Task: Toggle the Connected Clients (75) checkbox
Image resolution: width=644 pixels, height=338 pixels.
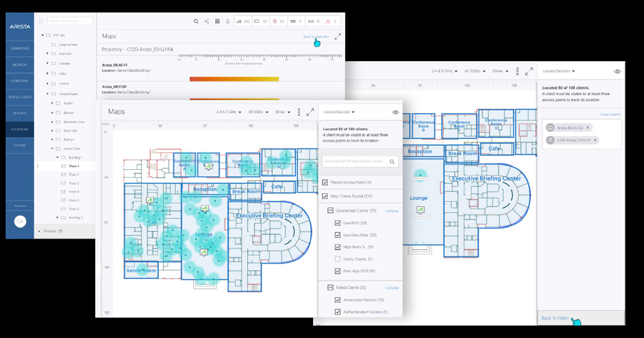Action: point(330,211)
